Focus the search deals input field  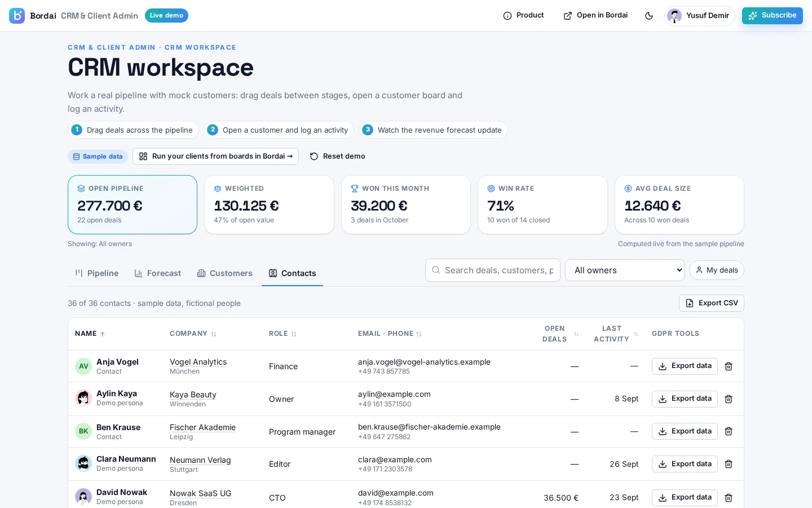click(x=493, y=270)
